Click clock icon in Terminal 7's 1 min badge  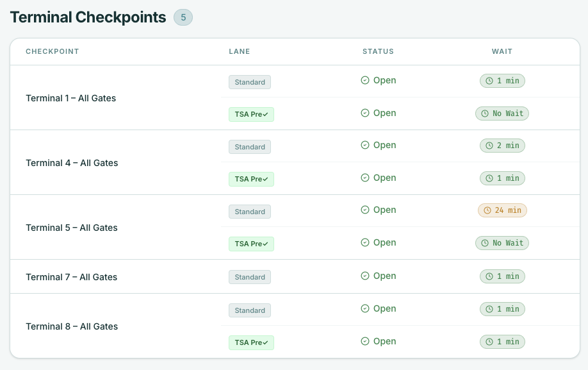pyautogui.click(x=489, y=276)
